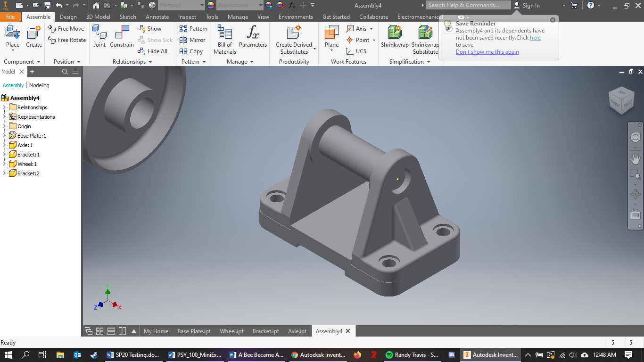Open the Appearance dropdown
This screenshot has width=644, height=362.
click(261, 5)
